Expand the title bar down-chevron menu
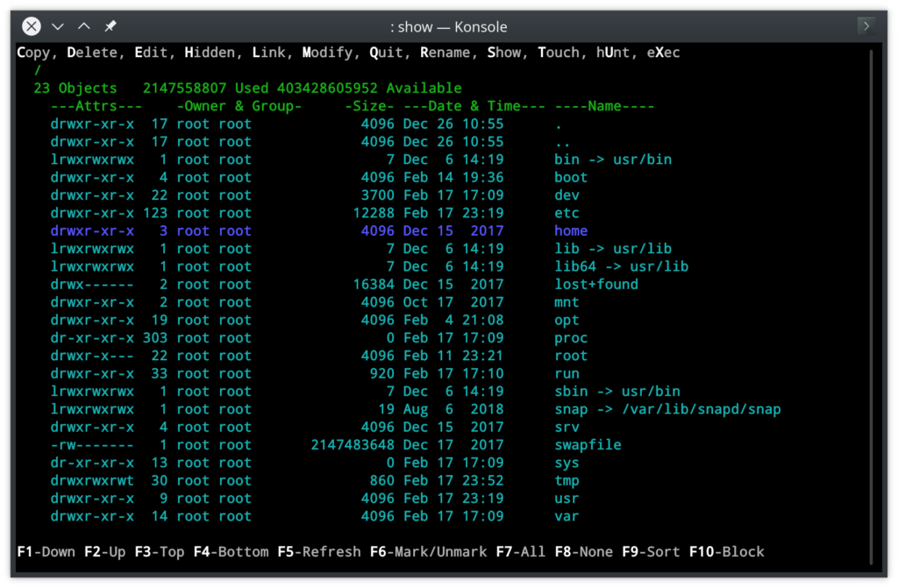This screenshot has height=588, width=898. click(x=57, y=27)
